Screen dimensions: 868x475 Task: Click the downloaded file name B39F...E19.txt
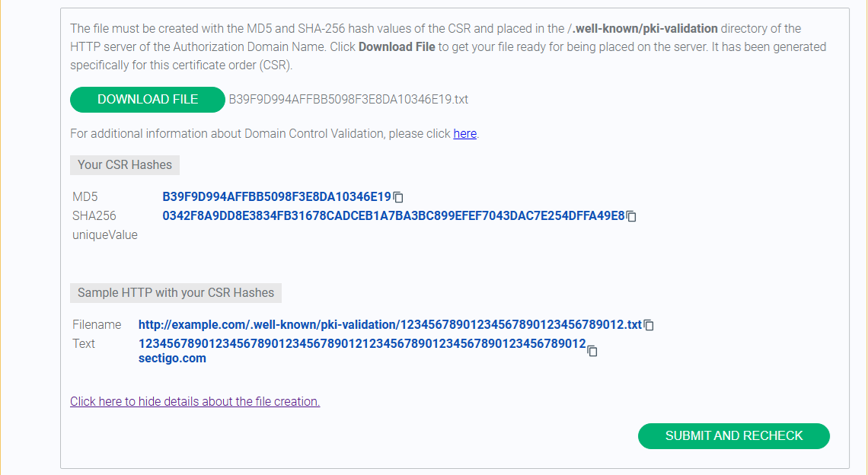click(x=349, y=100)
